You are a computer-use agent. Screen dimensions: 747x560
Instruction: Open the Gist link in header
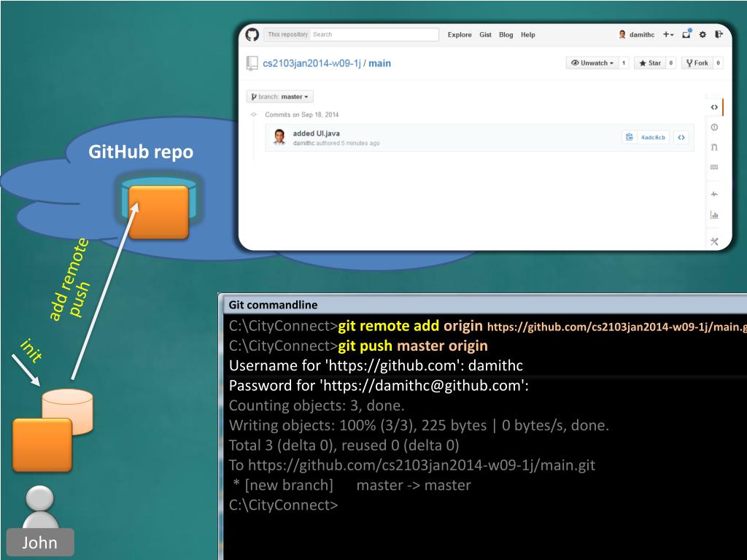485,35
